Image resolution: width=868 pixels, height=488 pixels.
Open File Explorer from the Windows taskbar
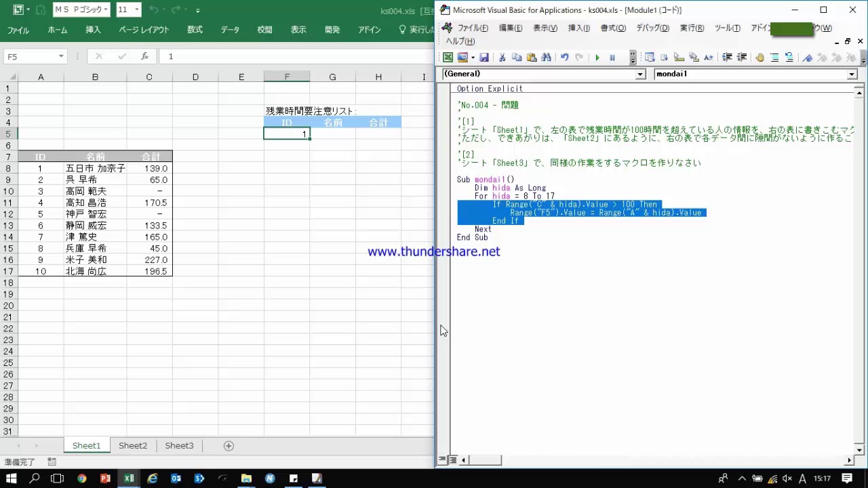point(246,479)
